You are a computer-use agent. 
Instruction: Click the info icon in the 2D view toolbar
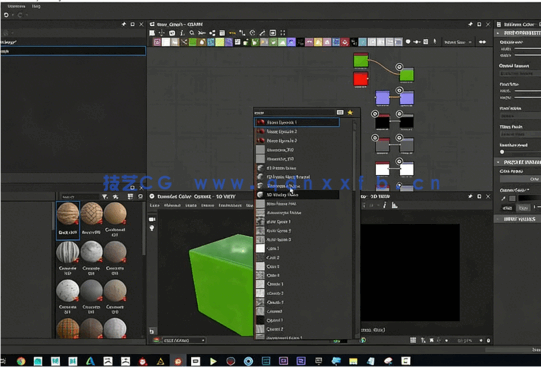pyautogui.click(x=384, y=205)
